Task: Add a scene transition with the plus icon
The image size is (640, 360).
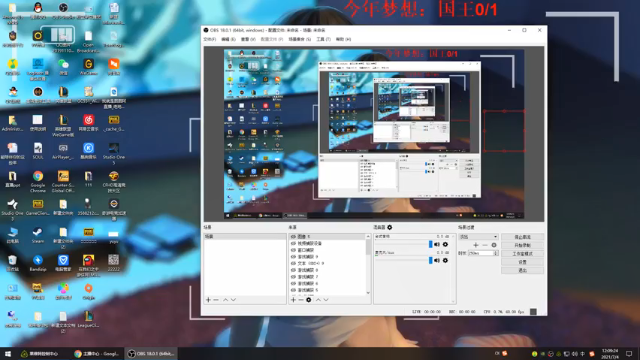Action: coord(476,245)
